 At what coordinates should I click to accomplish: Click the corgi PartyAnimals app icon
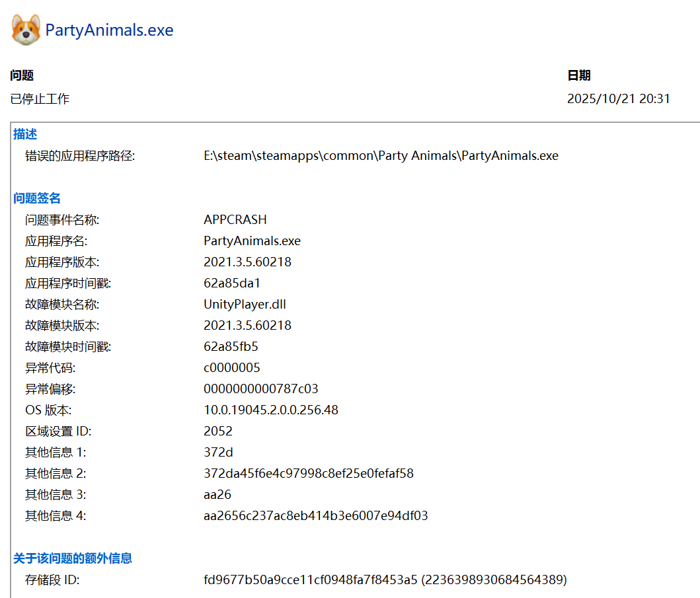[x=26, y=30]
